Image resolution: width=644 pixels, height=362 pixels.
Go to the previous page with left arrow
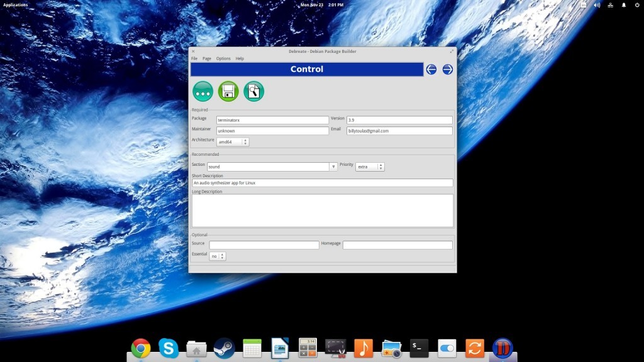431,69
